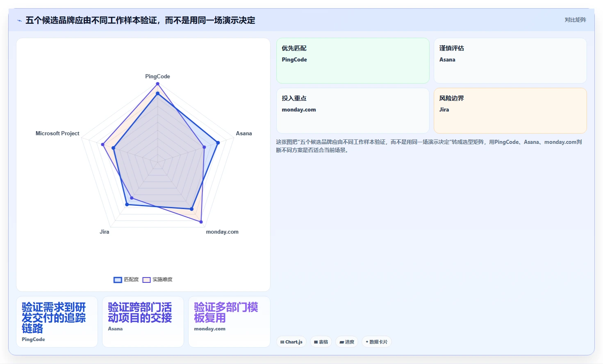Click the 对比矩阵 label in the header
Viewport: 603px width, 364px height.
575,20
